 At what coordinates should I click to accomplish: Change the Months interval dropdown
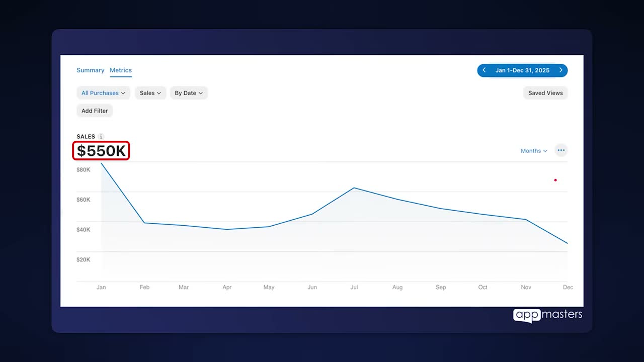(x=534, y=151)
